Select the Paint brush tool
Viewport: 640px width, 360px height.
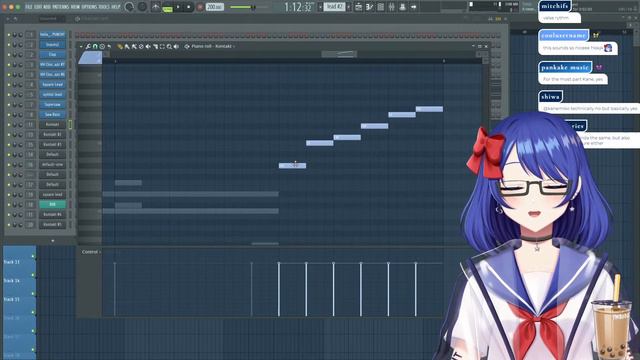(127, 47)
